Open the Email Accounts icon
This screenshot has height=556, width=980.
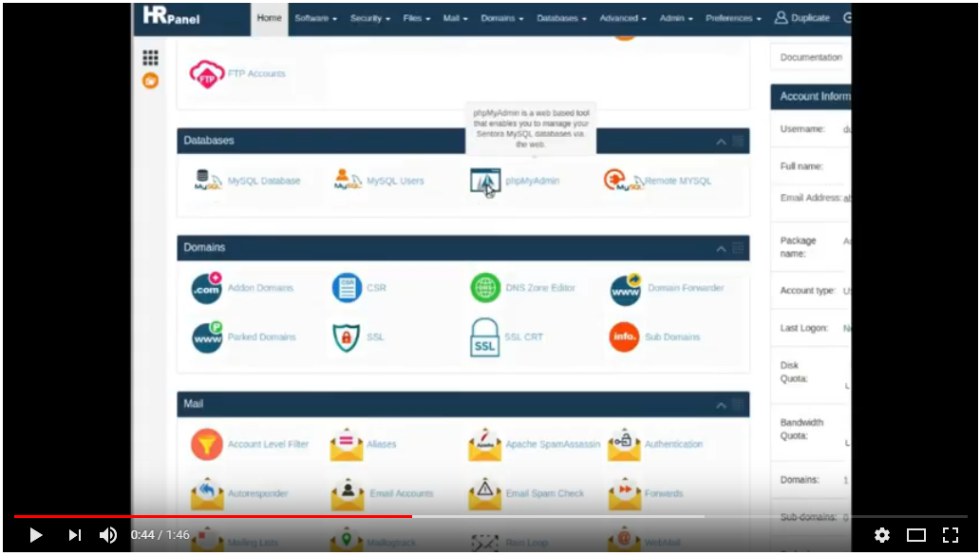tap(348, 493)
